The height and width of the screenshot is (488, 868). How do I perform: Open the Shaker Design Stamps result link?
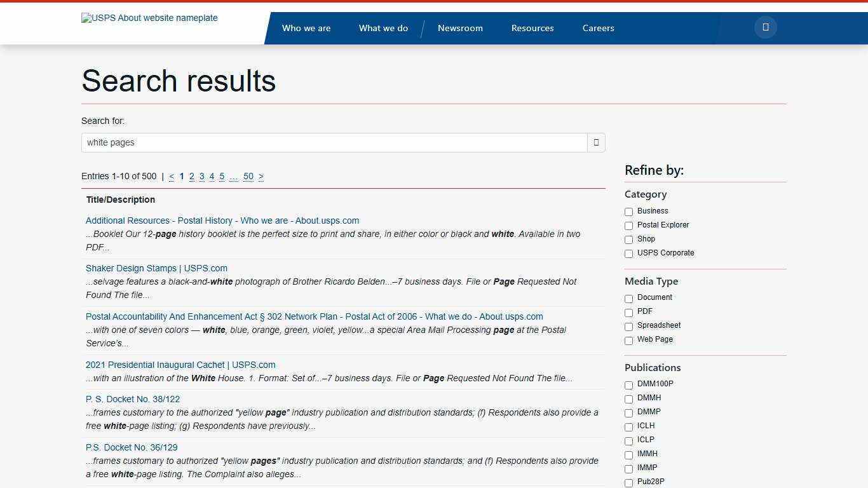coord(156,268)
